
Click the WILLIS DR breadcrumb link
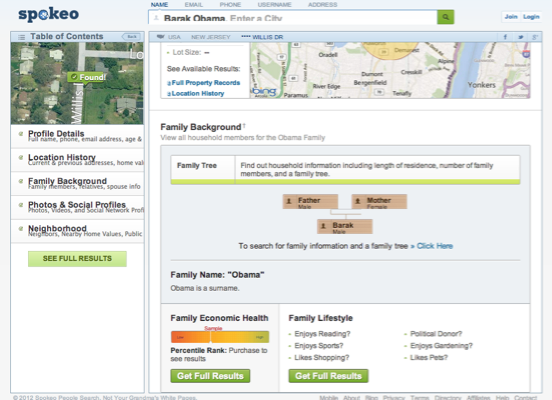pyautogui.click(x=262, y=37)
